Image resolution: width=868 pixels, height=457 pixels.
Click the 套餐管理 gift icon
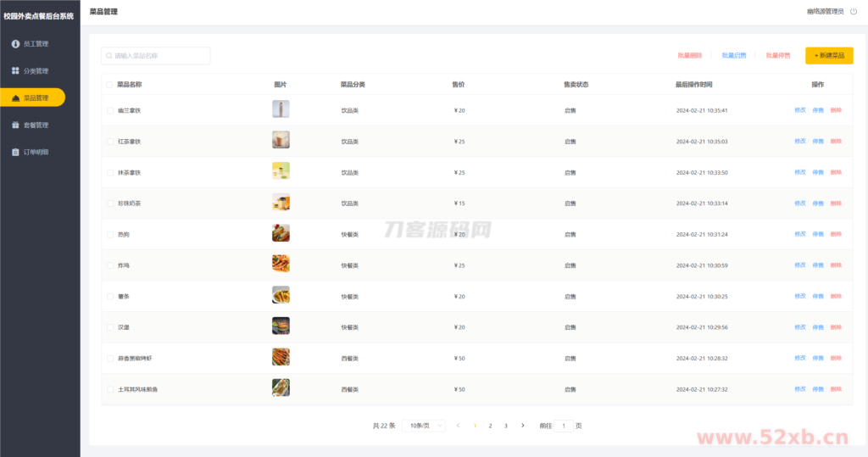15,125
